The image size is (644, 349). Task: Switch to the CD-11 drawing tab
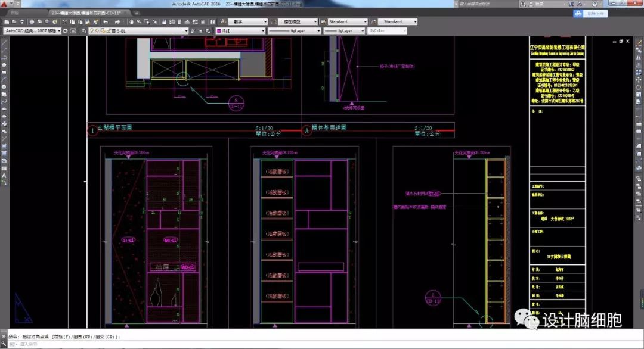tap(89, 13)
